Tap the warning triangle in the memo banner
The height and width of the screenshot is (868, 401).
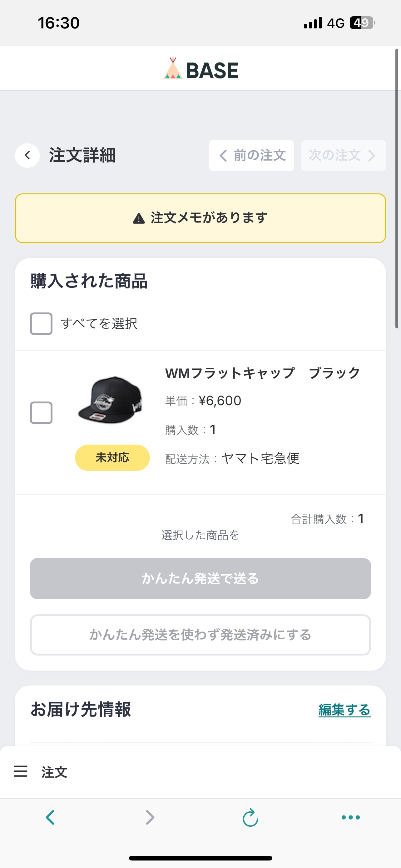point(139,218)
